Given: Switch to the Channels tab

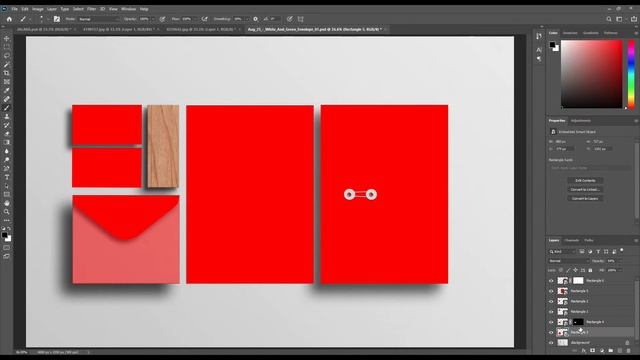Looking at the screenshot, I should (572, 240).
